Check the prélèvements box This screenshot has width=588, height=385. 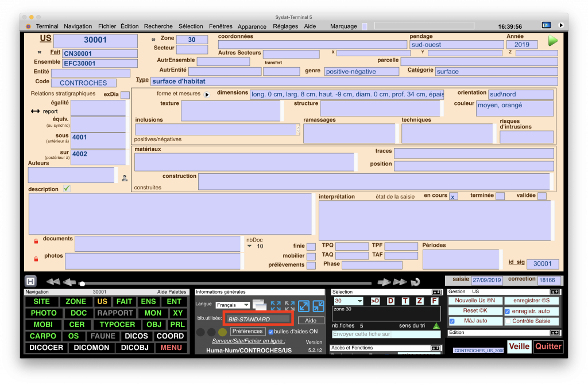point(311,266)
